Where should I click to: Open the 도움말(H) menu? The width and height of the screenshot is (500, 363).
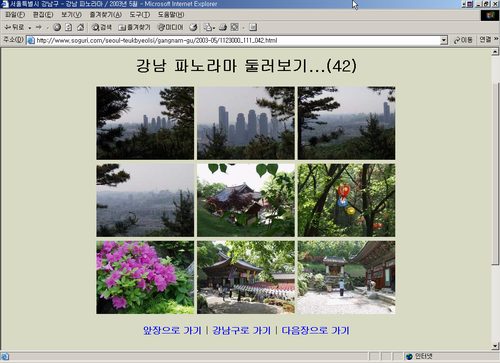click(171, 15)
